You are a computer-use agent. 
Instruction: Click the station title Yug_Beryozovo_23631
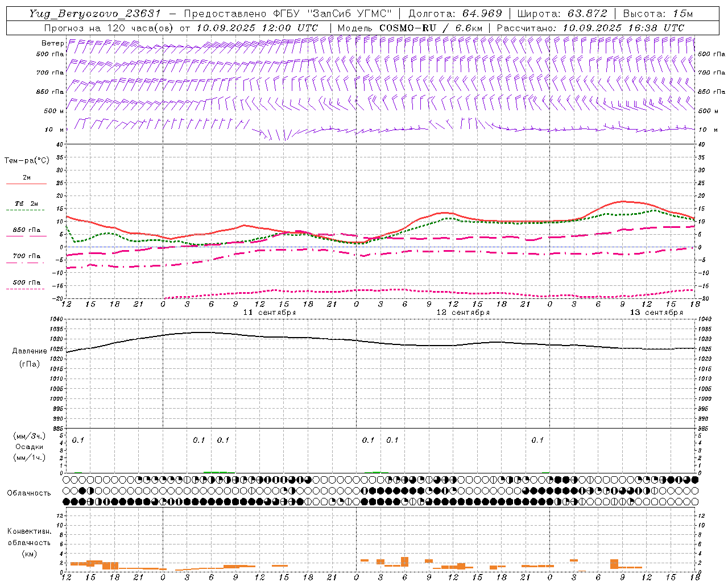pyautogui.click(x=95, y=14)
